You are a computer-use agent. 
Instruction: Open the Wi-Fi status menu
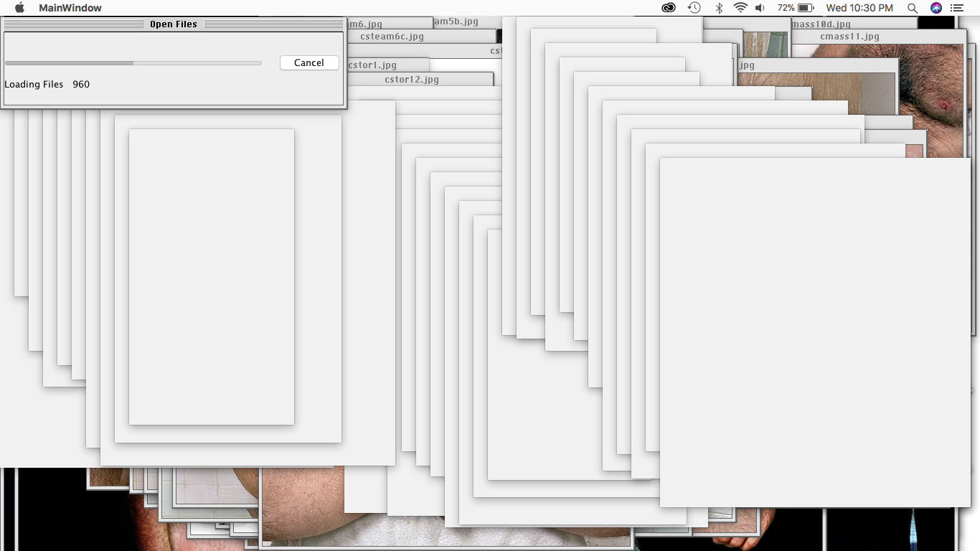pyautogui.click(x=740, y=8)
